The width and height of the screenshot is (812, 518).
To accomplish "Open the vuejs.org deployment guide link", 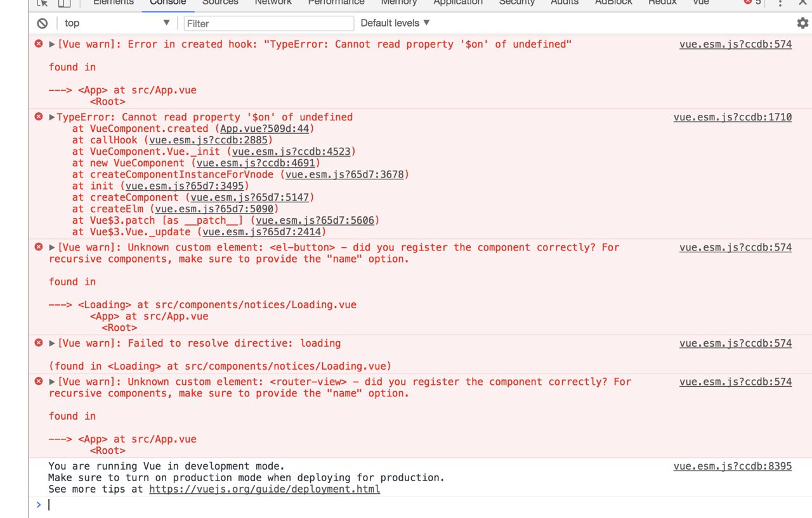I will pyautogui.click(x=265, y=489).
